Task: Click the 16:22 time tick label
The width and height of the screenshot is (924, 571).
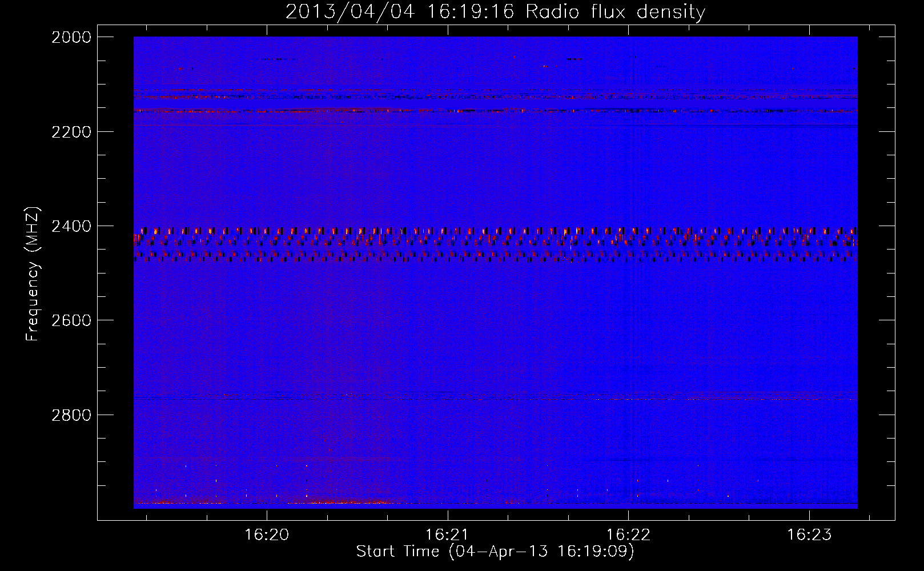Action: tap(628, 534)
